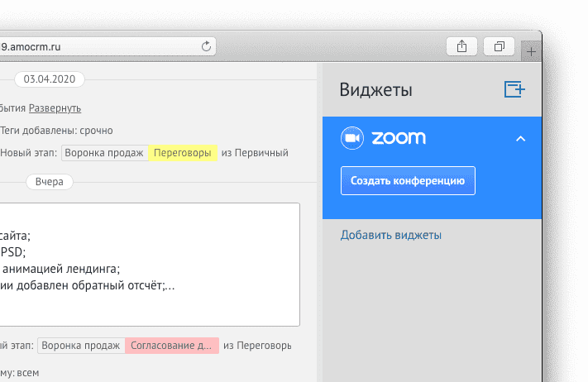Click the pink Согласование stage label
Screen dimensions: 588x382
click(x=172, y=346)
